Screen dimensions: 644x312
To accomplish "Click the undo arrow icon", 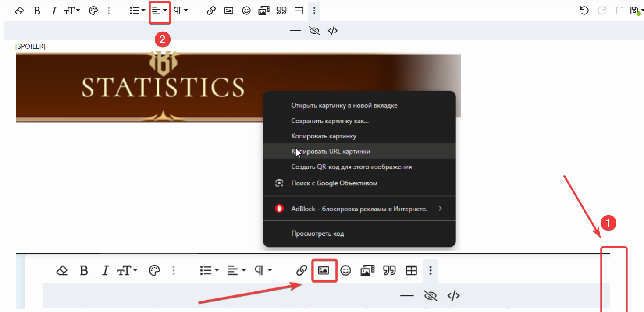I will [x=584, y=11].
